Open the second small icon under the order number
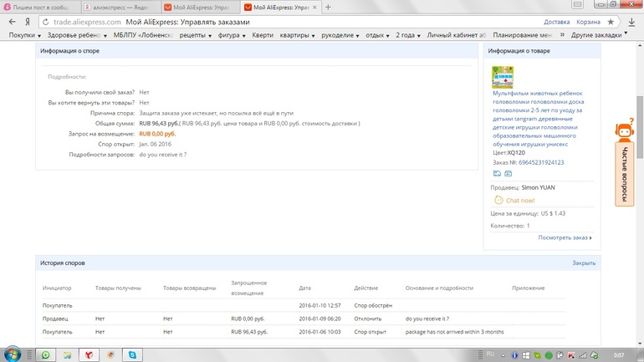The height and width of the screenshot is (362, 644). click(508, 173)
